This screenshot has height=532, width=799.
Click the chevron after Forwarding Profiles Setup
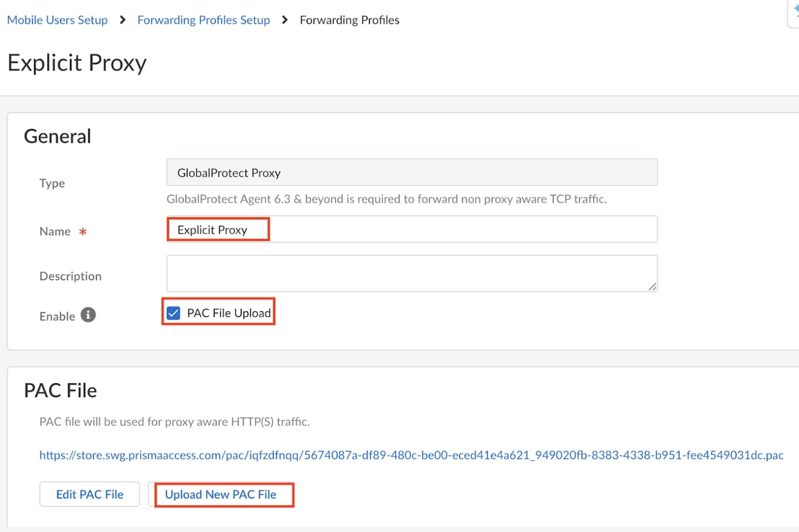285,20
